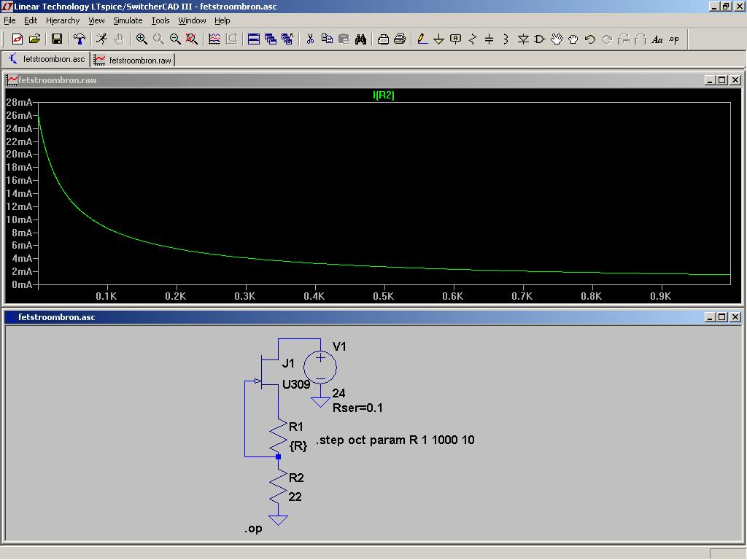Open the Control Panel hammer icon

coord(80,39)
